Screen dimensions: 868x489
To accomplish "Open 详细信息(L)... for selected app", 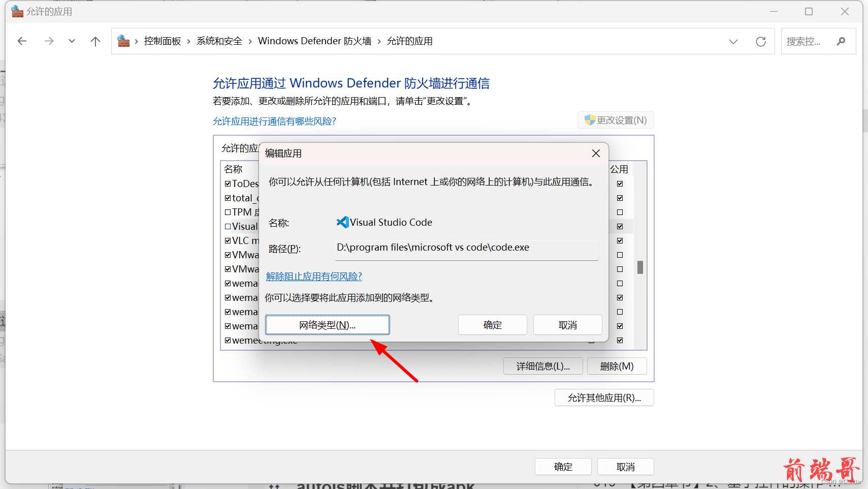I will click(543, 366).
